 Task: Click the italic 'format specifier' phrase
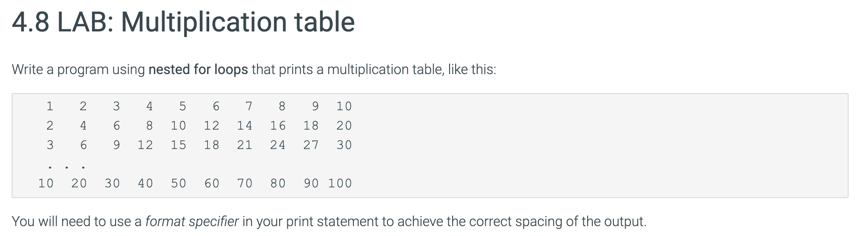tap(192, 221)
